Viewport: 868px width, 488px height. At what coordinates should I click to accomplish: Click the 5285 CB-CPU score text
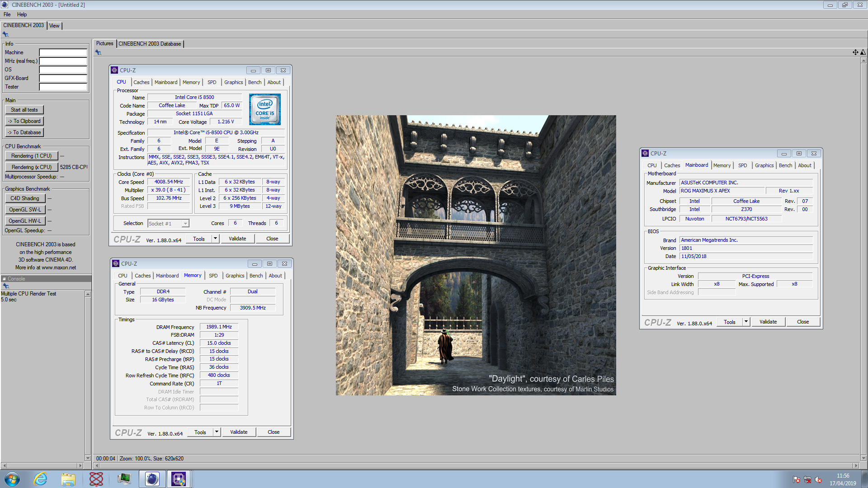[74, 167]
